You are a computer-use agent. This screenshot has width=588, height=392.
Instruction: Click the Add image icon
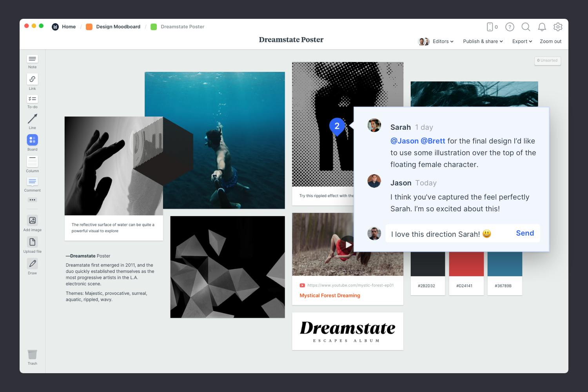click(x=32, y=220)
